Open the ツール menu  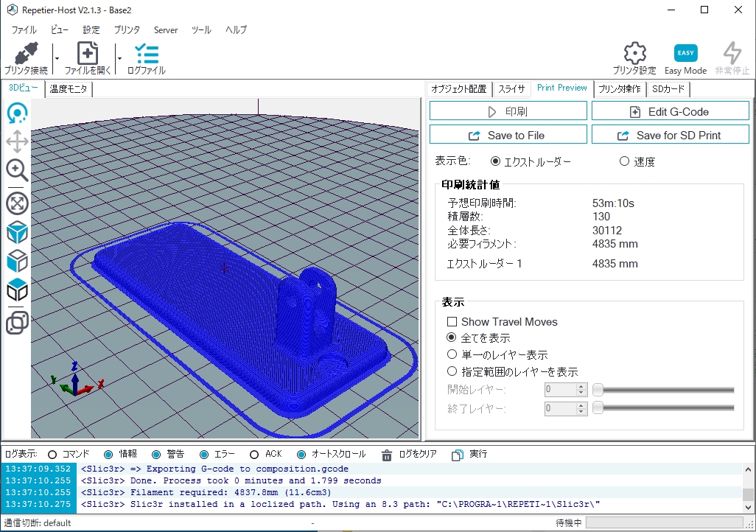(x=201, y=30)
